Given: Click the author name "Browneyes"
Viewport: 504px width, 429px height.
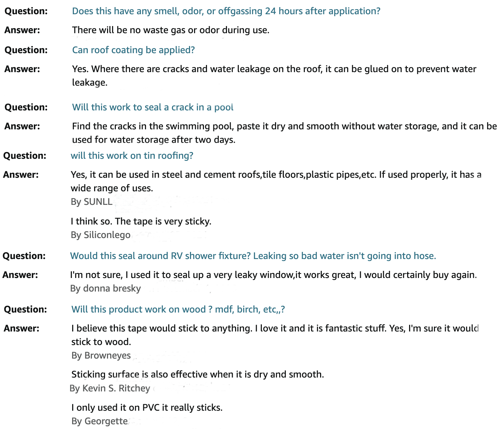Looking at the screenshot, I should click(107, 356).
